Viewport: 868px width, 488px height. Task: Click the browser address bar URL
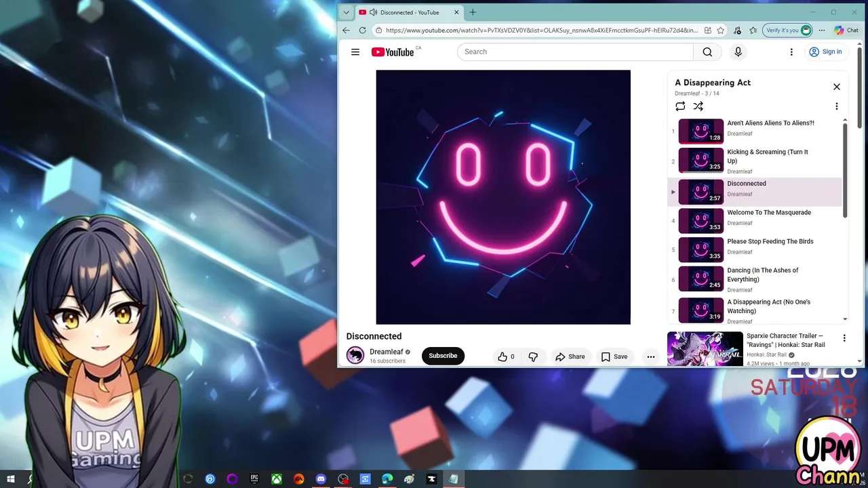coord(542,30)
